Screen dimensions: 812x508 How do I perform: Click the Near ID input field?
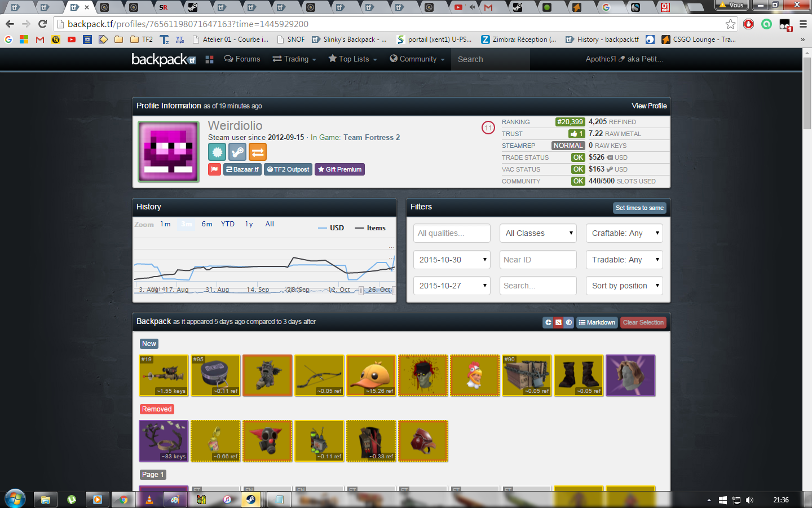pyautogui.click(x=538, y=260)
